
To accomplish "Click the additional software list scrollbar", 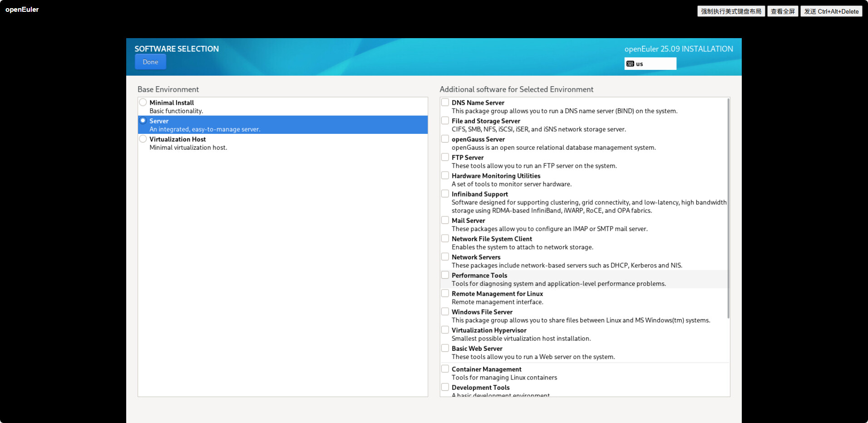I will coord(728,209).
